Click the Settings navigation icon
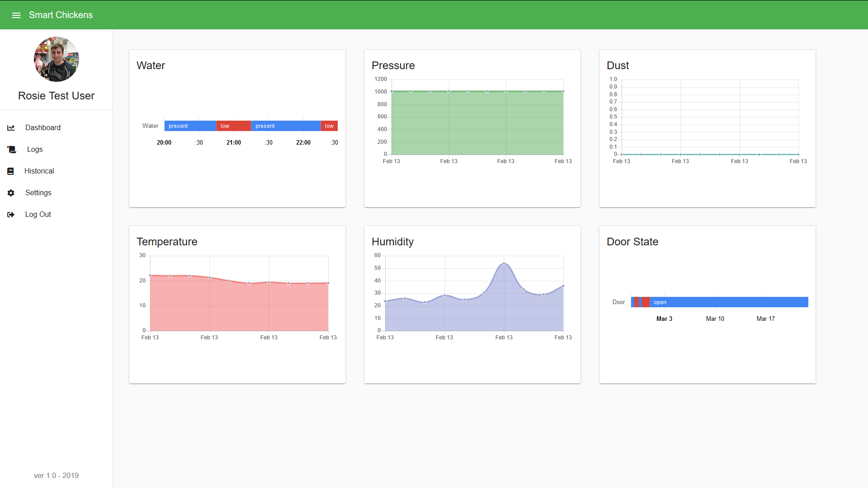Image resolution: width=868 pixels, height=488 pixels. tap(11, 192)
